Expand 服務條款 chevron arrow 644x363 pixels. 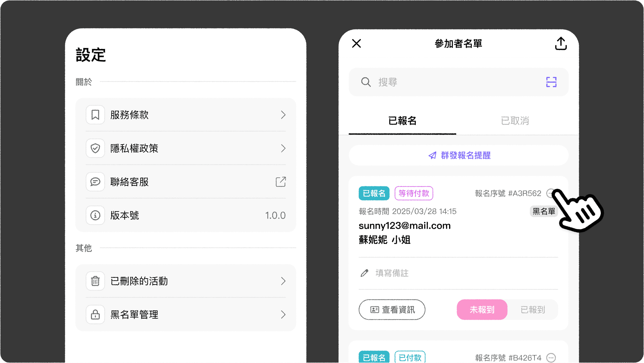pos(283,115)
